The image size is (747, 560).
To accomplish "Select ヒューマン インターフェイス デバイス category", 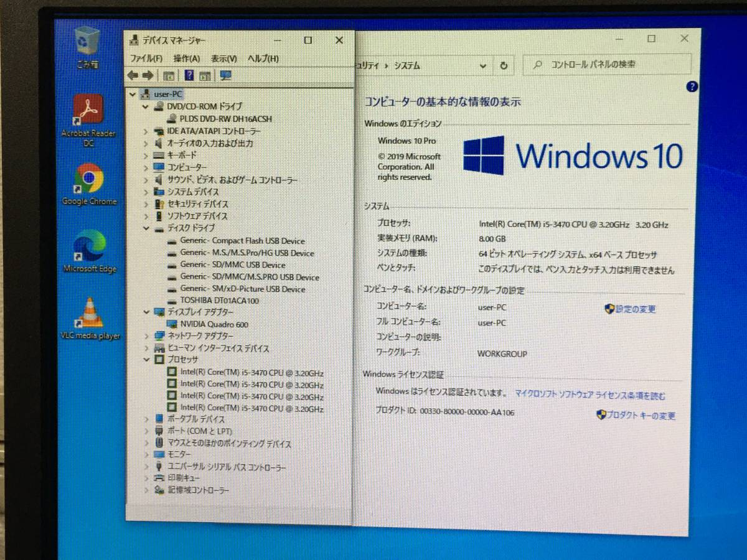I will (x=218, y=348).
